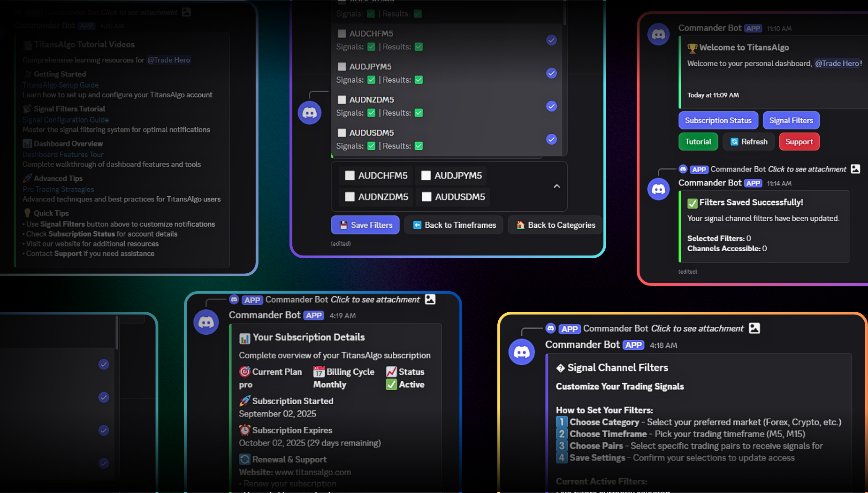Click the @Trade Hero mention in the welcome message
Viewport: 868px width, 493px height.
click(x=837, y=63)
